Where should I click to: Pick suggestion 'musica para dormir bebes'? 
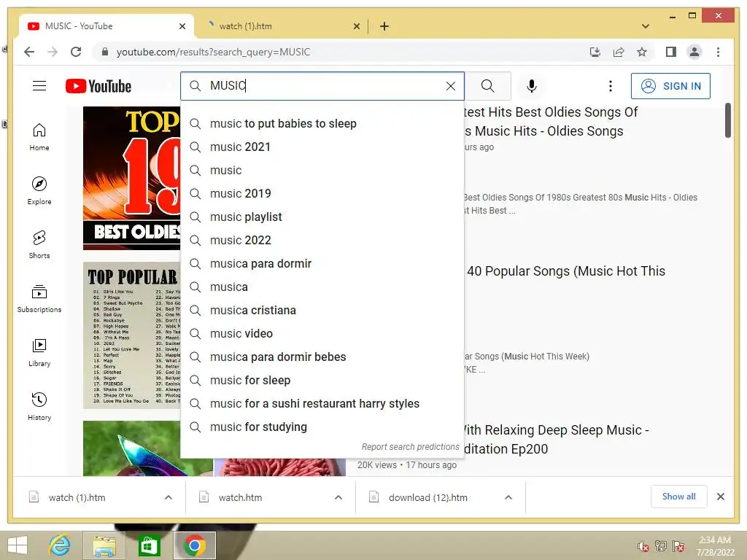pyautogui.click(x=322, y=357)
